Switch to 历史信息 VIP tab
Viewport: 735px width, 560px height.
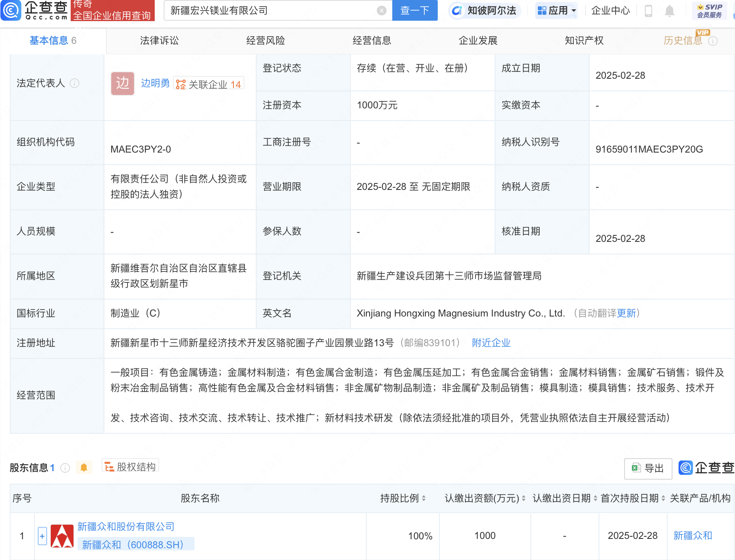[x=683, y=41]
